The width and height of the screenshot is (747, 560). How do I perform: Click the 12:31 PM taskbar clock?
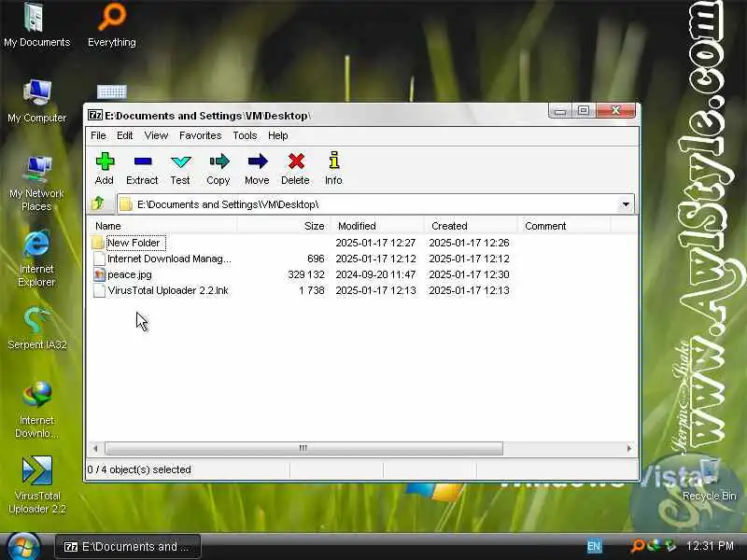tap(710, 546)
